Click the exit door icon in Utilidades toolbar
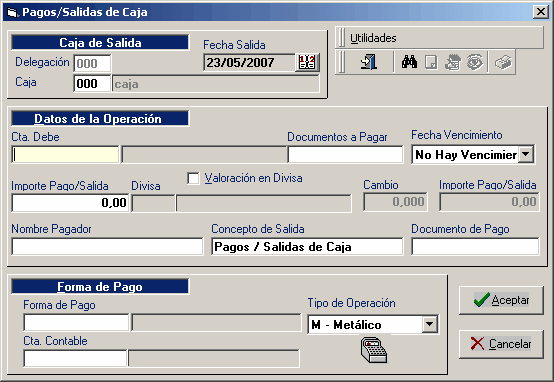 click(x=369, y=62)
